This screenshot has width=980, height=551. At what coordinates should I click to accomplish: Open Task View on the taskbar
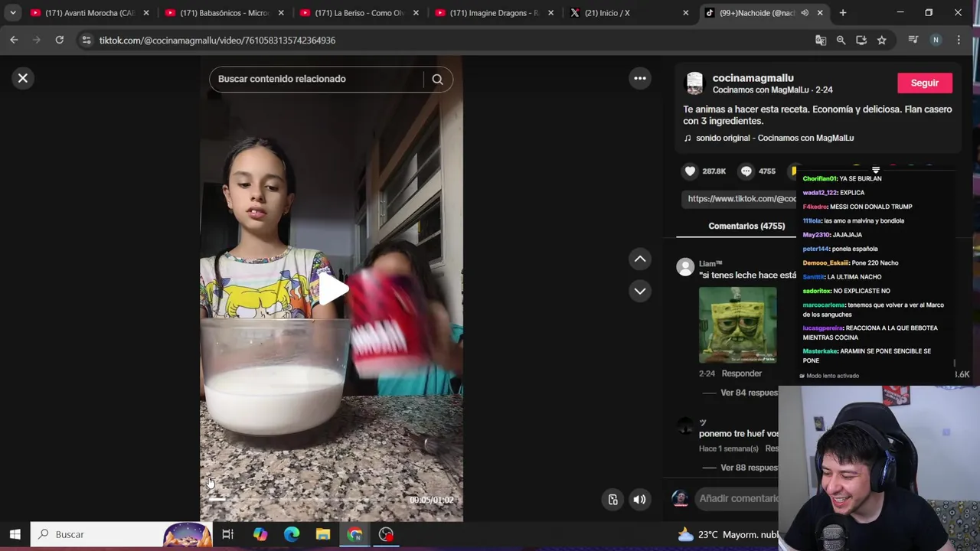click(227, 534)
